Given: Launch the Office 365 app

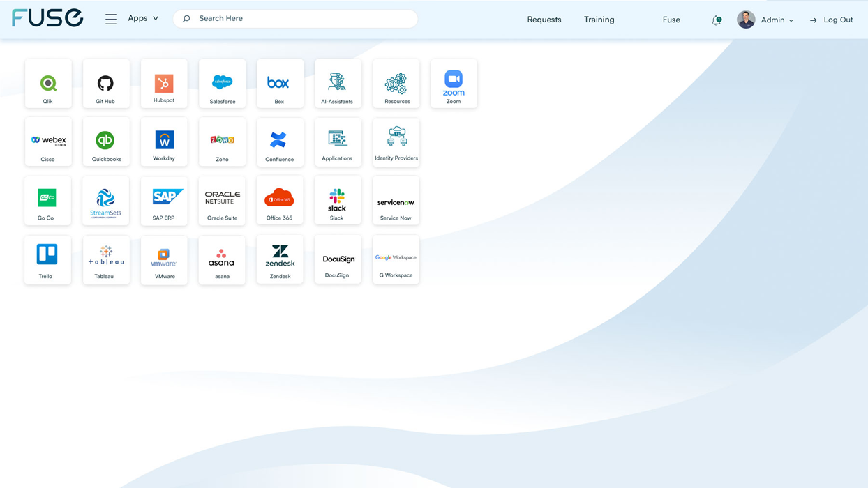Looking at the screenshot, I should [x=280, y=200].
